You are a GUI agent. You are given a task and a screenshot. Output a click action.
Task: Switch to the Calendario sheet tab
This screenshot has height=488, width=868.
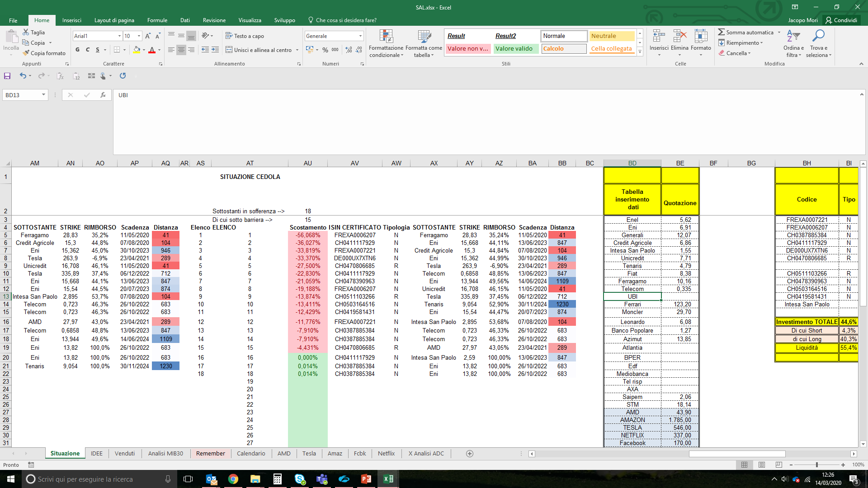[x=251, y=453]
